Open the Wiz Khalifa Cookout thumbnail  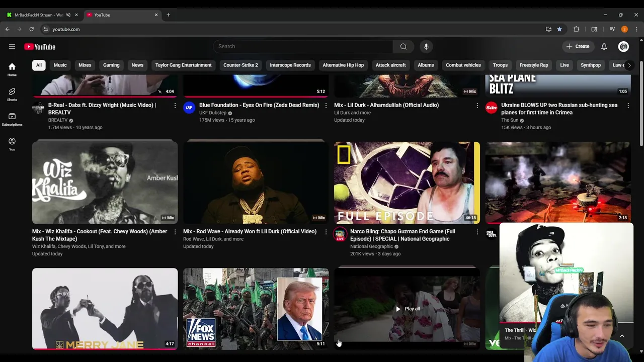105,183
